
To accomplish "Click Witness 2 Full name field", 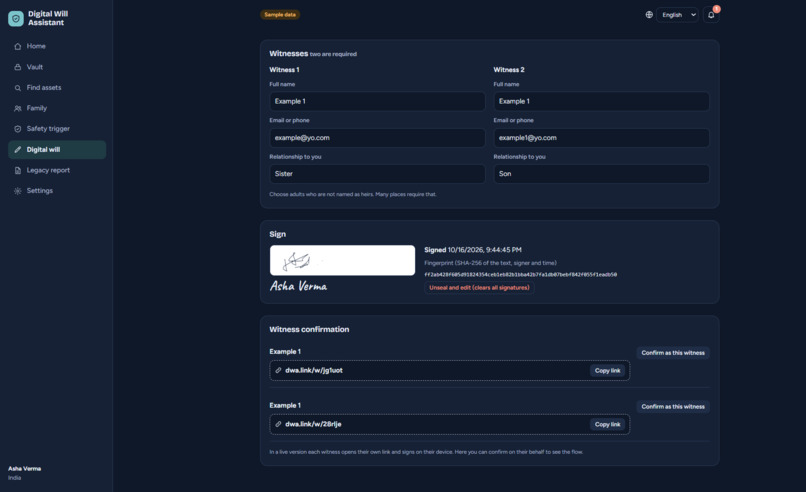I will point(601,101).
